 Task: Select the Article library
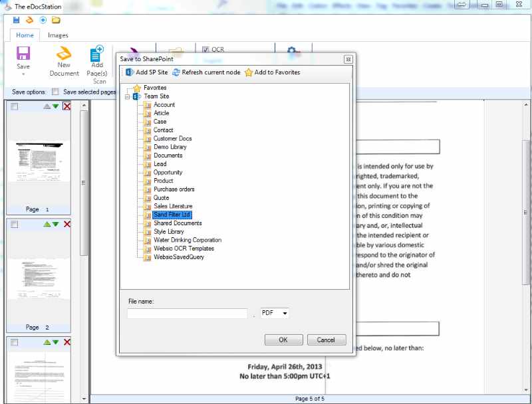pyautogui.click(x=161, y=113)
